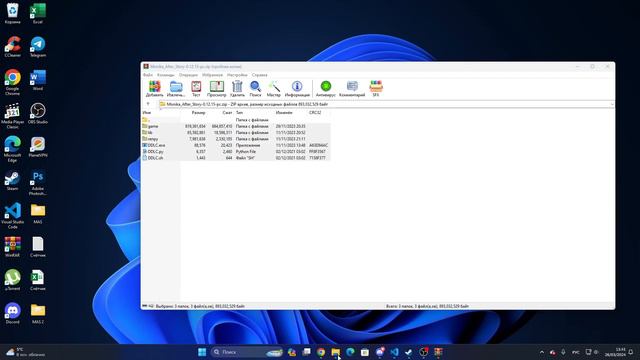The height and width of the screenshot is (360, 640).
Task: Open the Справка menu
Action: click(260, 75)
